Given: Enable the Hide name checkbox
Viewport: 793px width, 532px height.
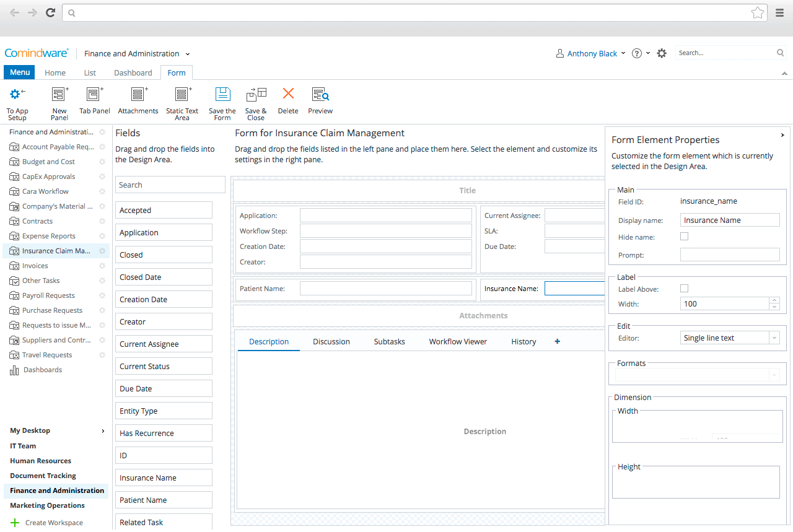Looking at the screenshot, I should tap(684, 236).
